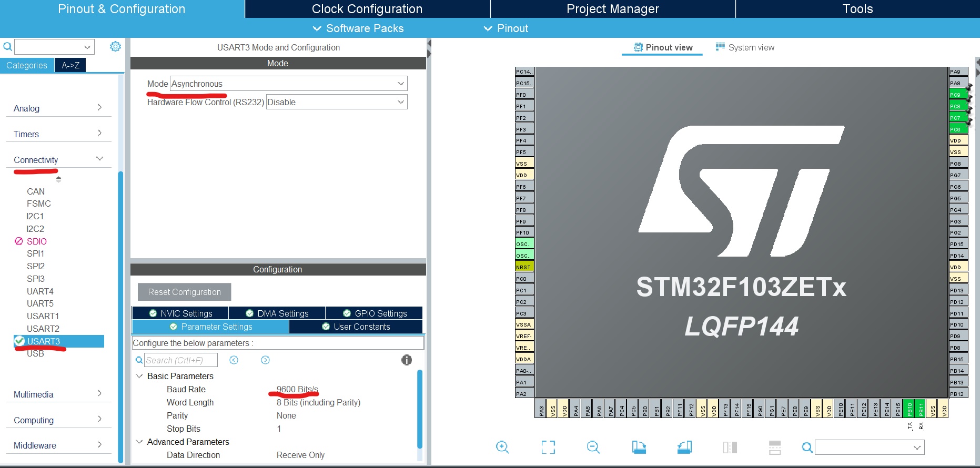The width and height of the screenshot is (980, 468).
Task: Expand the Middleware category
Action: click(x=58, y=445)
